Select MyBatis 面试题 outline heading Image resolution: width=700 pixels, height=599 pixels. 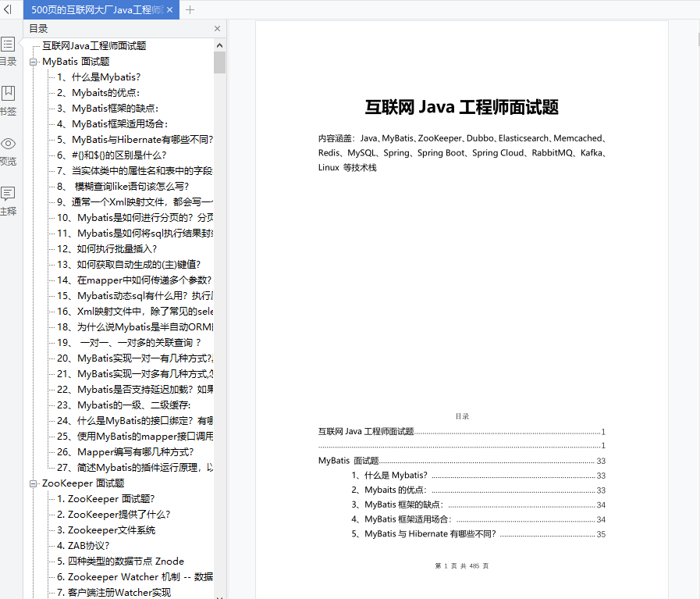pyautogui.click(x=76, y=62)
